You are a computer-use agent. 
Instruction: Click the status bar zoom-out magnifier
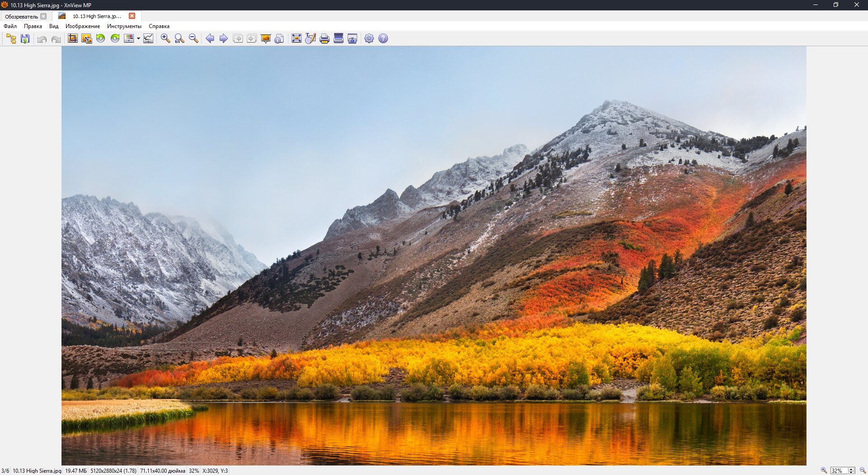(x=863, y=470)
